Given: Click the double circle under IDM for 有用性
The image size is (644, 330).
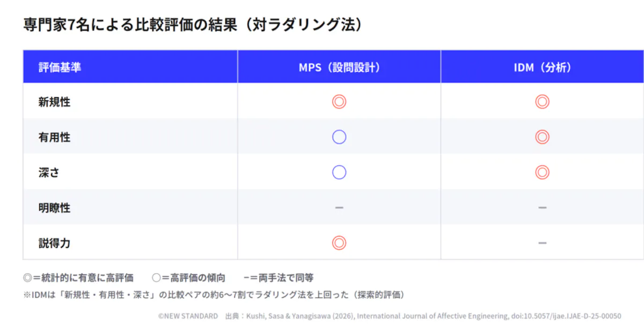Looking at the screenshot, I should [543, 137].
